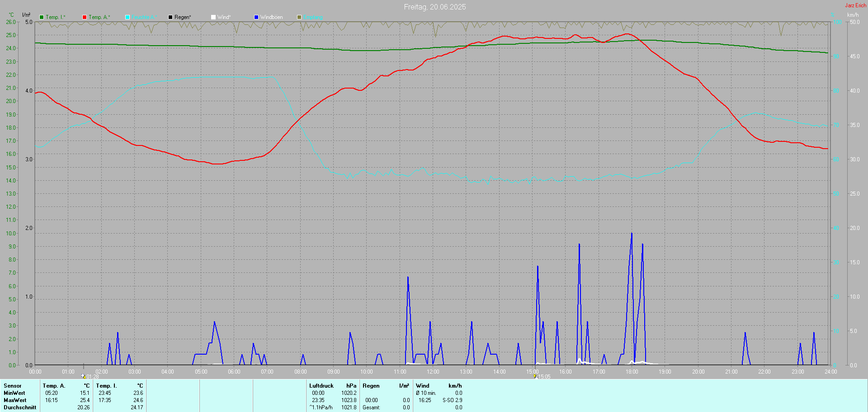Click the MaxWert row label

point(15,400)
